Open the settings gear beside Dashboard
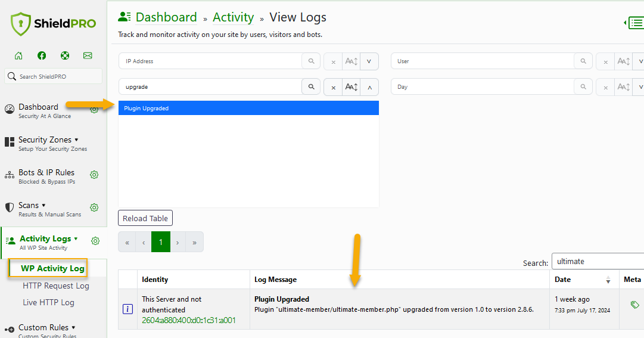This screenshot has height=338, width=644. 94,110
